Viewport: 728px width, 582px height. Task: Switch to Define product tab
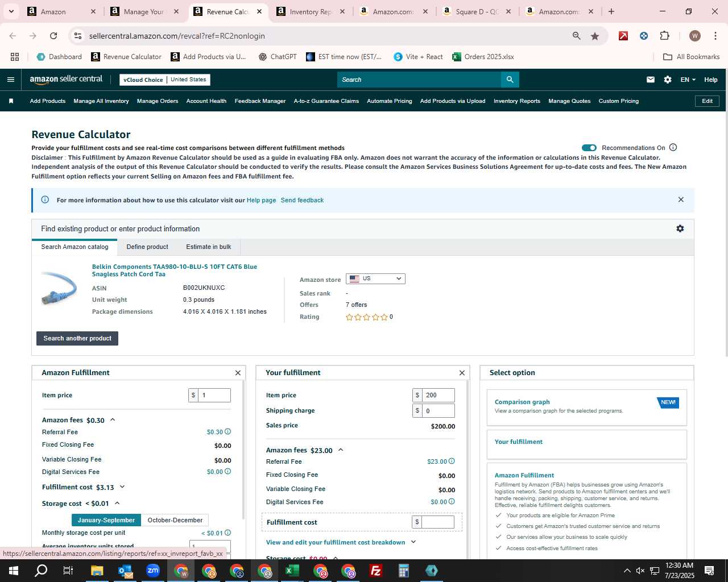pyautogui.click(x=147, y=247)
